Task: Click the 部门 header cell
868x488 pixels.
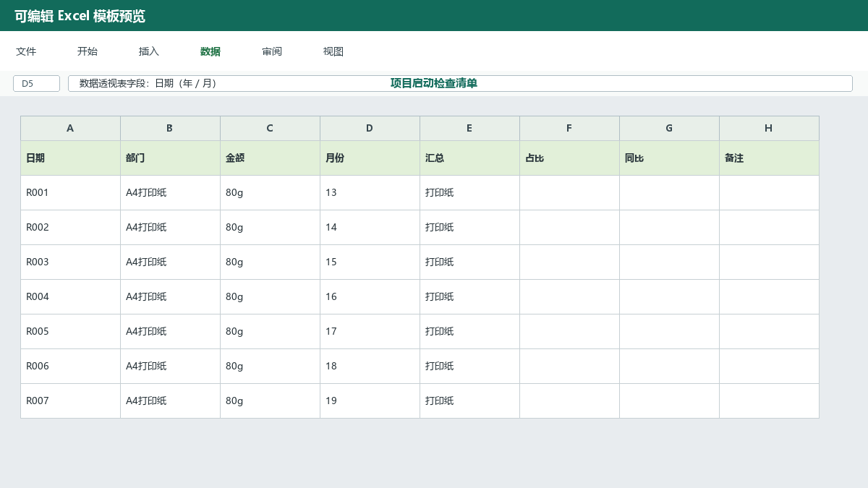Action: coord(170,158)
